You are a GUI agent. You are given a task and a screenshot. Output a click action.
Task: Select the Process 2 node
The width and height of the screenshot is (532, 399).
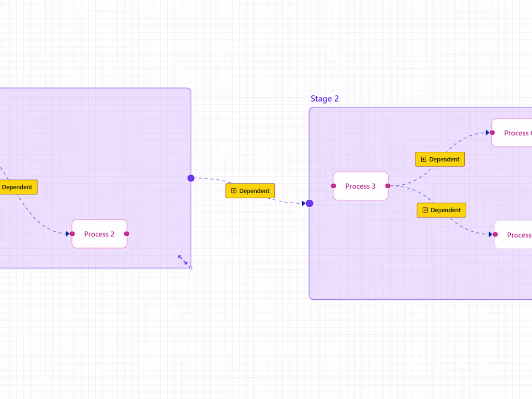click(99, 234)
